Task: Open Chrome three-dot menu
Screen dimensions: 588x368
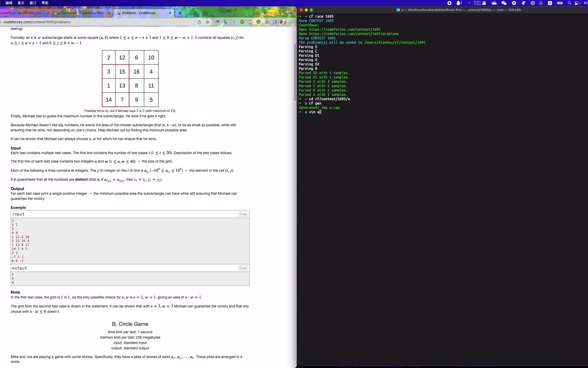Action: pyautogui.click(x=291, y=22)
